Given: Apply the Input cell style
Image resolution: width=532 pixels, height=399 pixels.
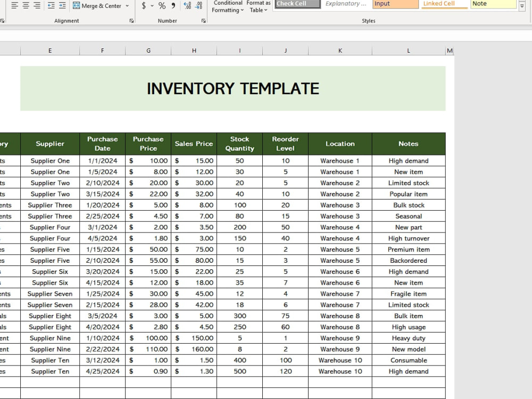Looking at the screenshot, I should pyautogui.click(x=395, y=4).
